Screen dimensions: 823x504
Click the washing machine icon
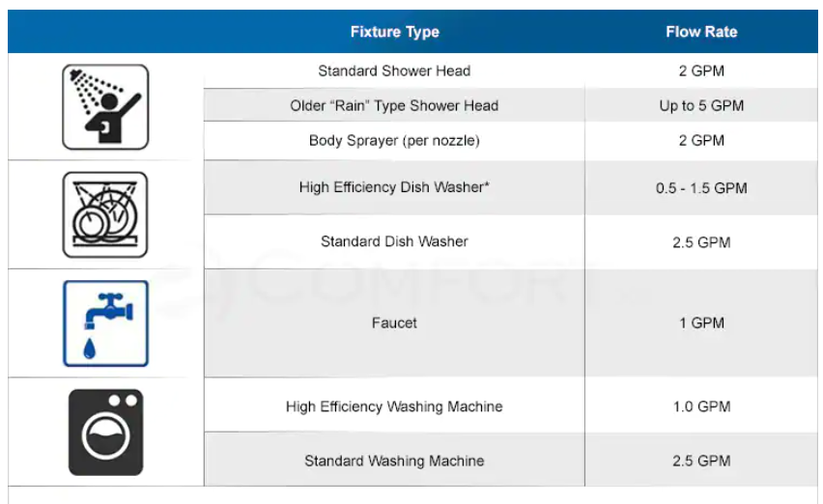[106, 433]
